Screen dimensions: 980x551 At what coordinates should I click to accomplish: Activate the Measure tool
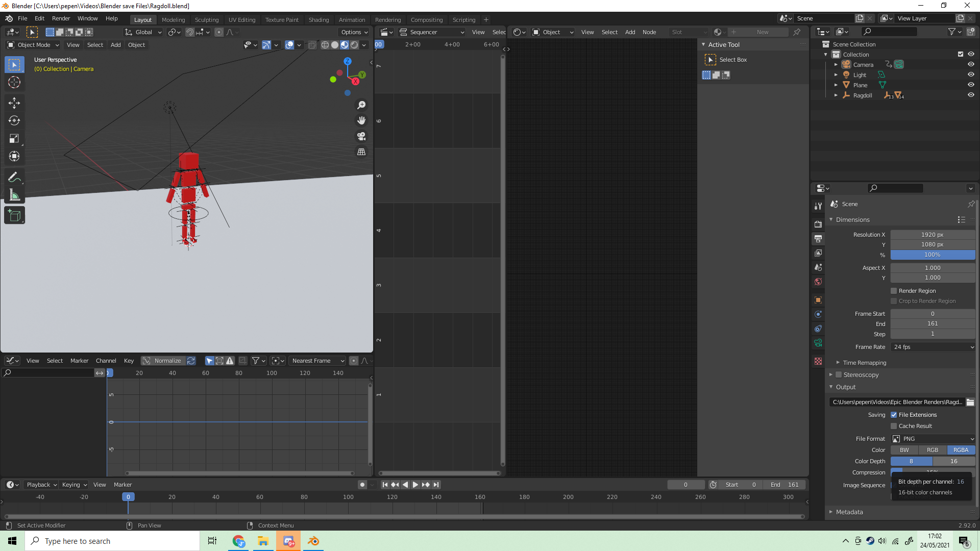click(14, 194)
